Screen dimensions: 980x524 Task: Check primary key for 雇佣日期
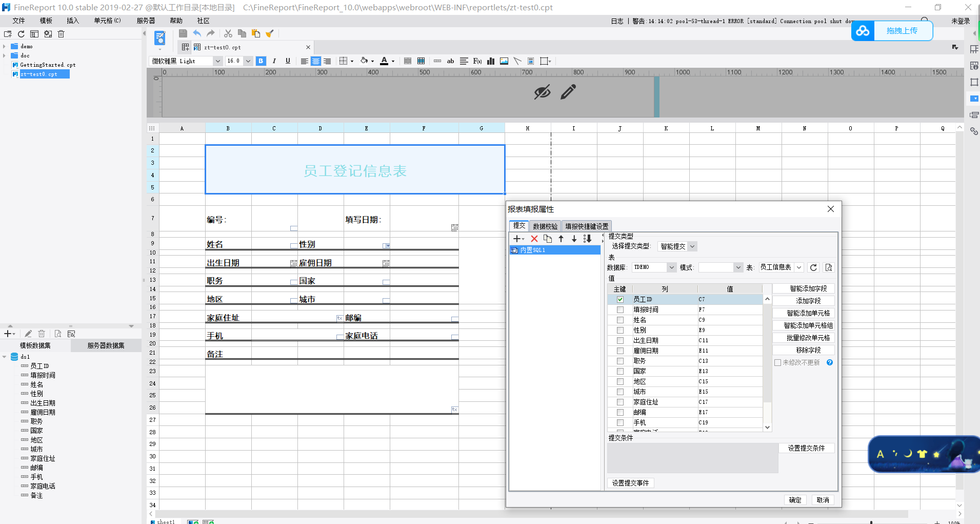620,351
